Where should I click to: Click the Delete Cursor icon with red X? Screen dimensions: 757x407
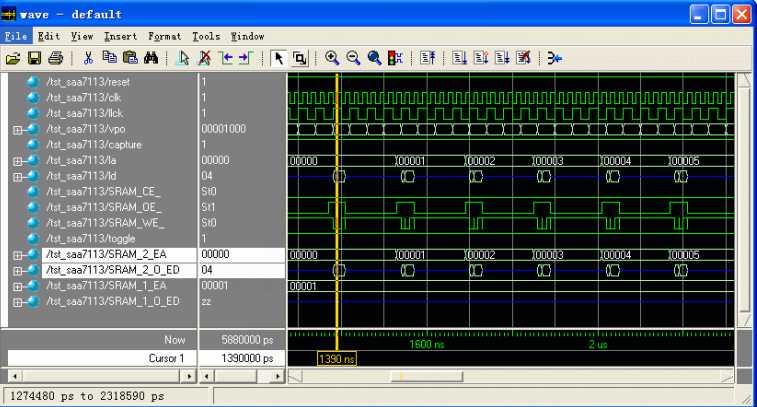coord(205,58)
